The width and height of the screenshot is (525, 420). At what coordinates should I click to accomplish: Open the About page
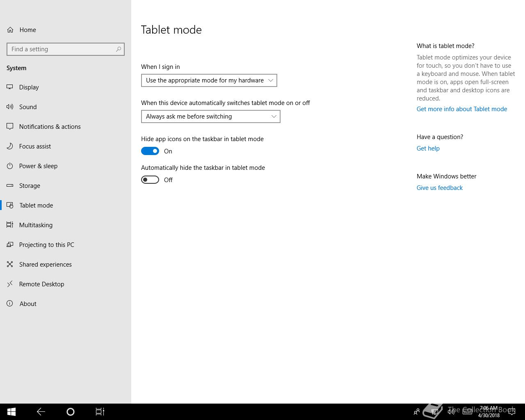coord(66,304)
